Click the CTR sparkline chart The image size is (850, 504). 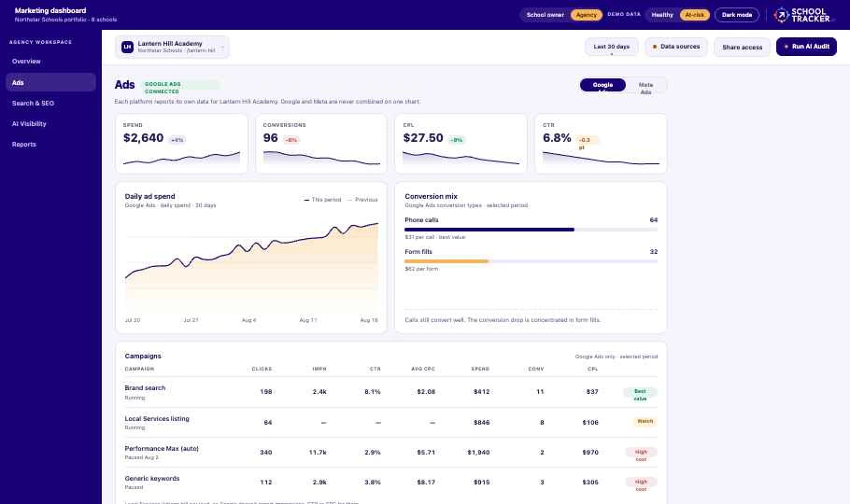[x=601, y=159]
